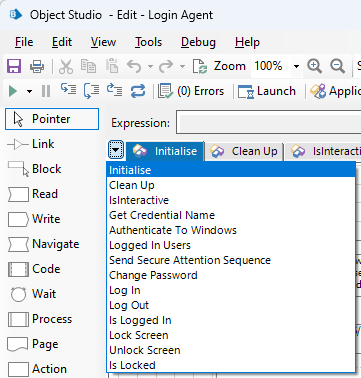361x378 pixels.
Task: Select the Action stage tool
Action: (x=37, y=369)
